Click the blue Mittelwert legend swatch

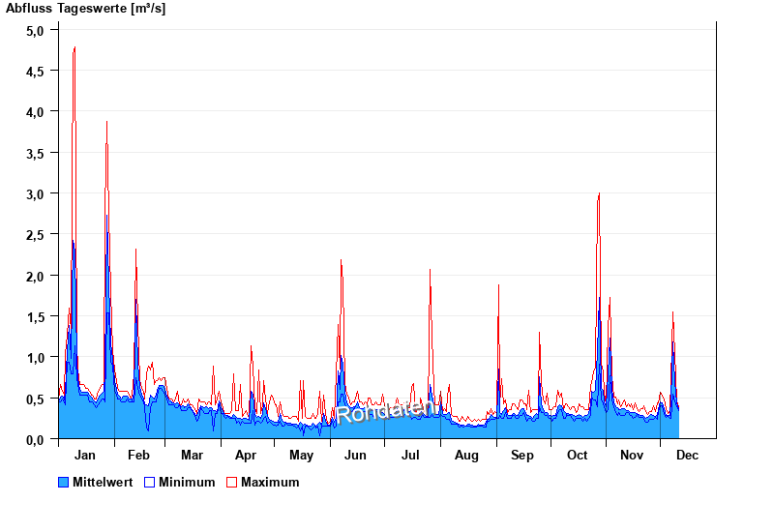pyautogui.click(x=64, y=483)
